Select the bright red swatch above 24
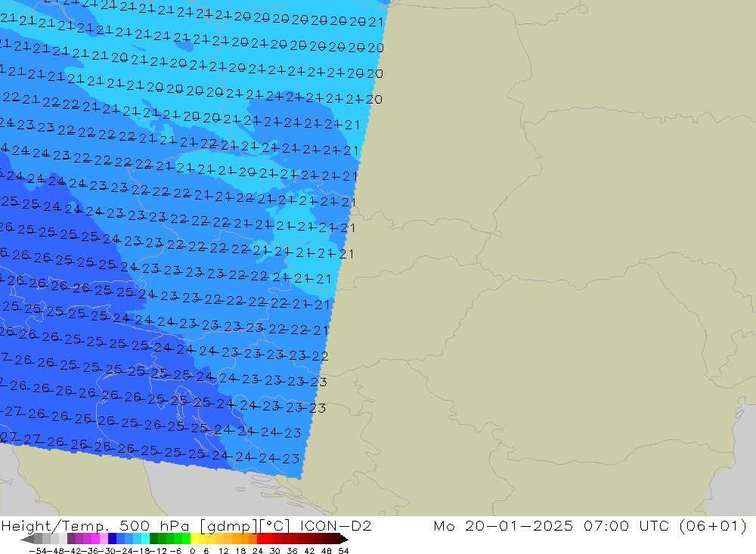 261,539
